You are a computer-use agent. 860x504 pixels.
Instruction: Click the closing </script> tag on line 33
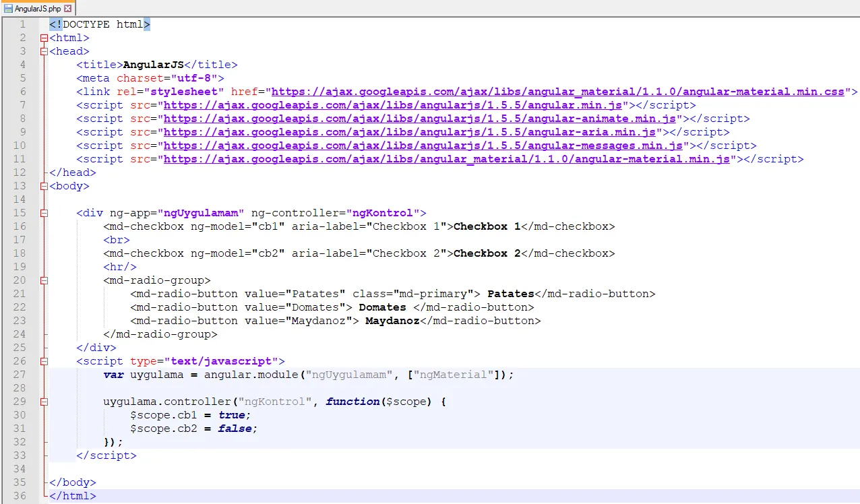[x=106, y=455]
